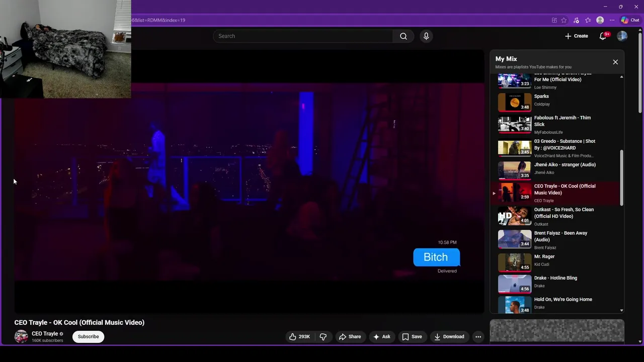Image resolution: width=644 pixels, height=362 pixels.
Task: Click the My Mix playlist title
Action: [x=506, y=59]
